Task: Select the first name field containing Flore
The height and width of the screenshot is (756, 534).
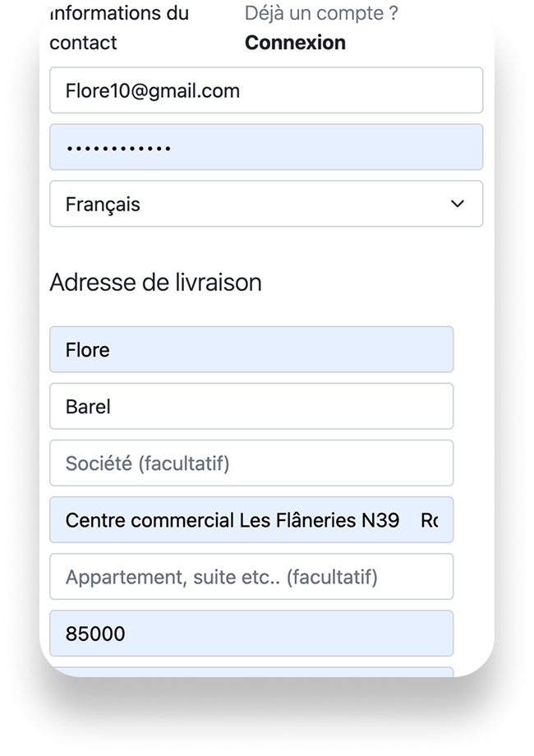Action: 251,349
